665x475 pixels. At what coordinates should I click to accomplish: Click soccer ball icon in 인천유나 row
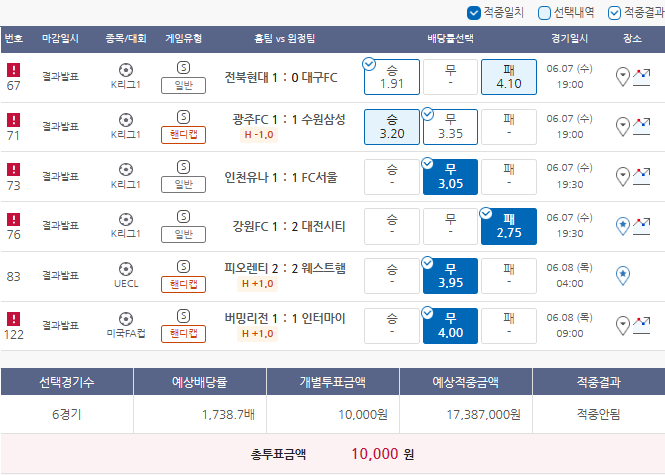coord(126,169)
